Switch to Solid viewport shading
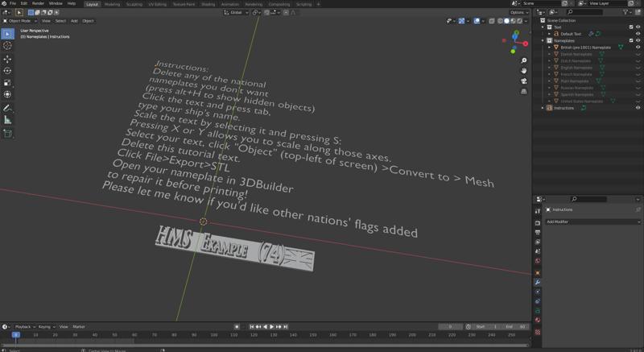 point(507,21)
